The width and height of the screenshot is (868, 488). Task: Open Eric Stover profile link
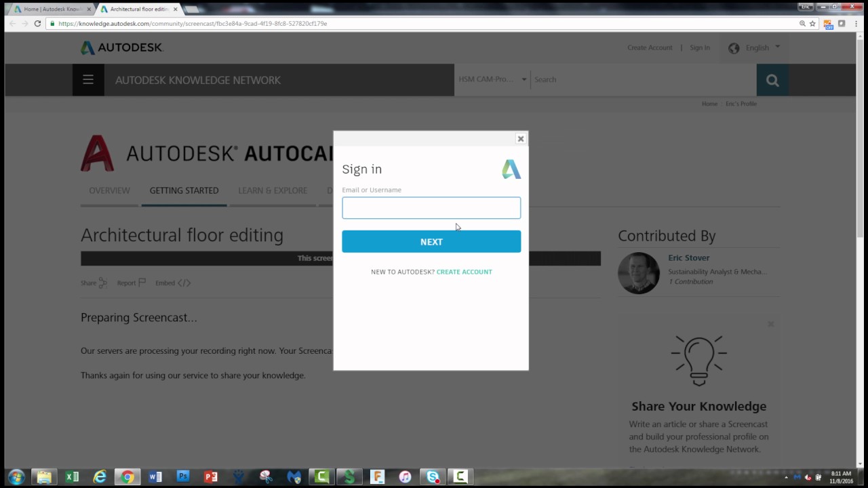[689, 258]
